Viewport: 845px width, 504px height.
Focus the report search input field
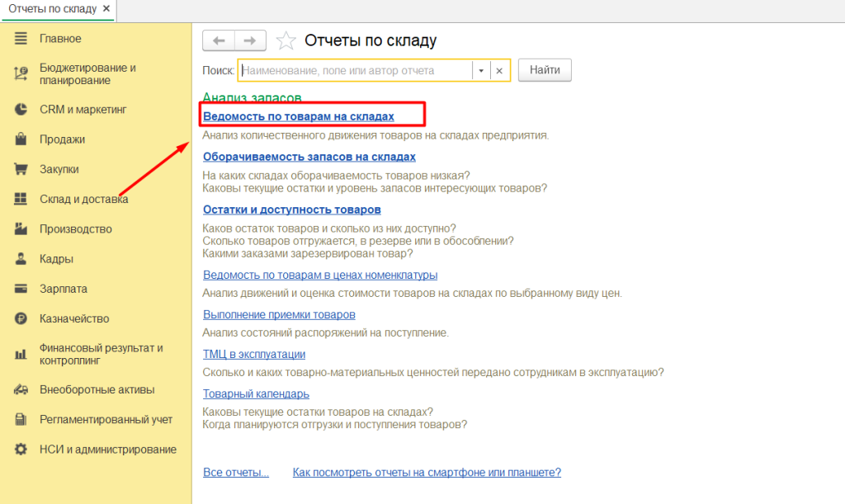[x=355, y=71]
